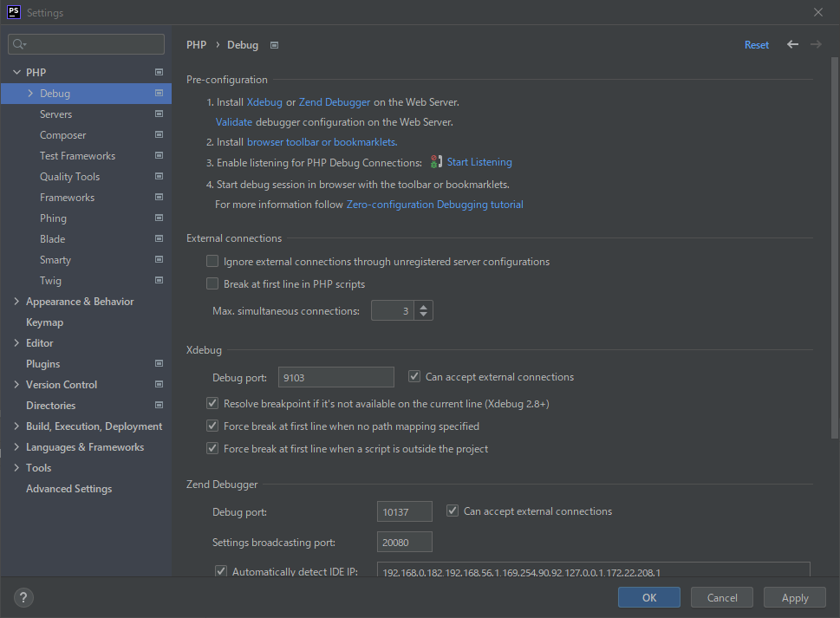The height and width of the screenshot is (618, 840).
Task: Click the search magnifier icon
Action: (19, 44)
